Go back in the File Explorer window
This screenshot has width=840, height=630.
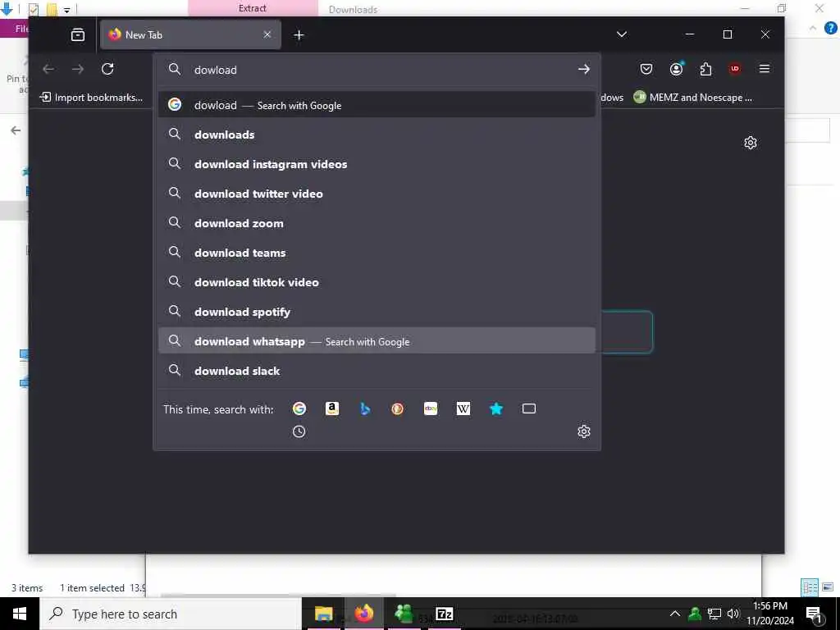[16, 130]
